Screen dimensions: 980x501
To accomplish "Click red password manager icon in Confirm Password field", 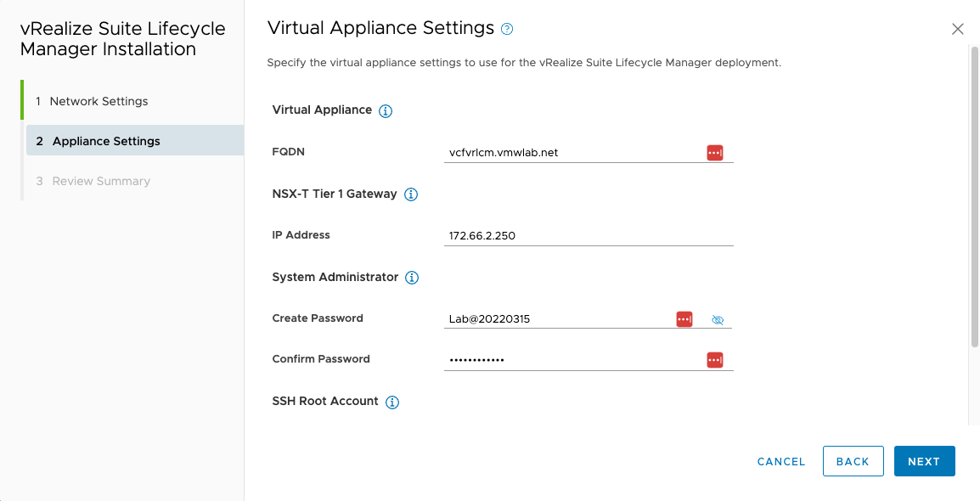I will tap(715, 360).
